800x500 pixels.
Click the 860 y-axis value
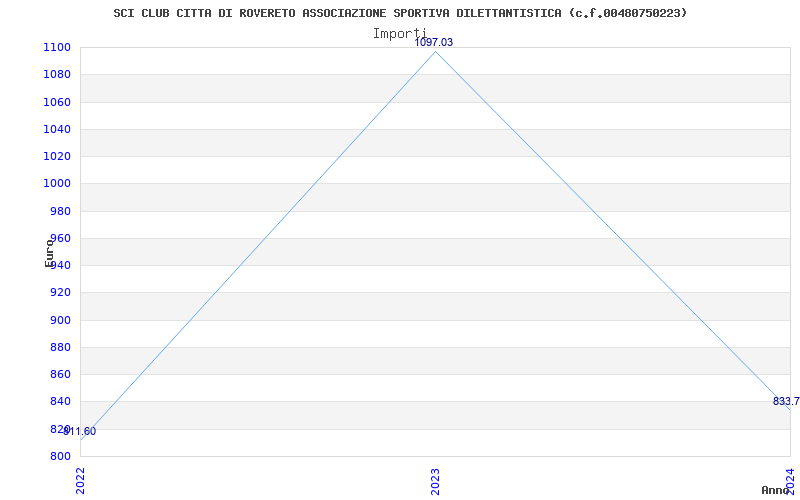coord(60,374)
